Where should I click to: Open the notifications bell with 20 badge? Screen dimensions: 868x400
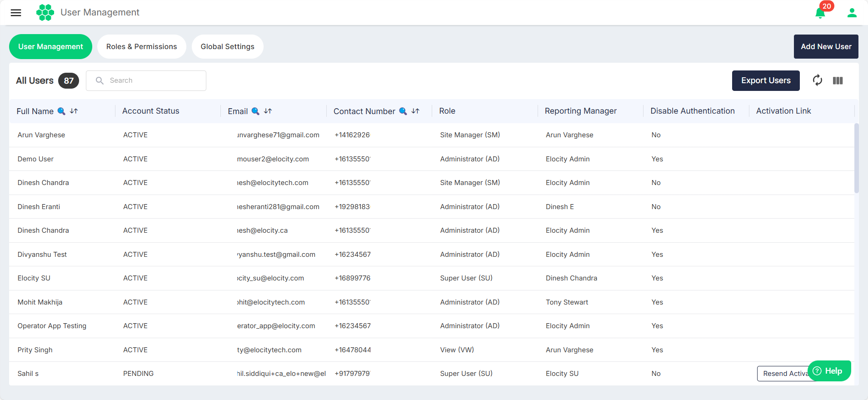[x=821, y=13]
